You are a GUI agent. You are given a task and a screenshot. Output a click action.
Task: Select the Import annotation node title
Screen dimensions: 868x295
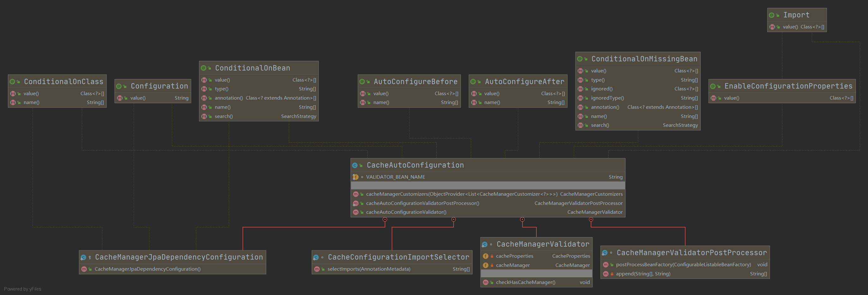pyautogui.click(x=796, y=15)
